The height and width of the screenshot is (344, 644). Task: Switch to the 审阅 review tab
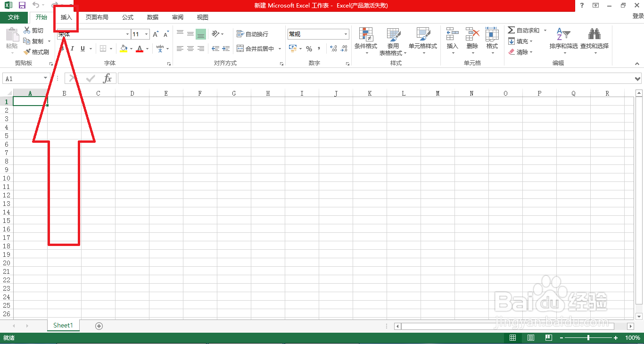178,17
